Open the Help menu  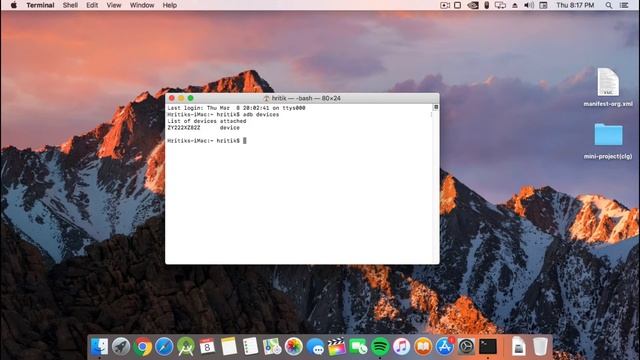tap(170, 5)
